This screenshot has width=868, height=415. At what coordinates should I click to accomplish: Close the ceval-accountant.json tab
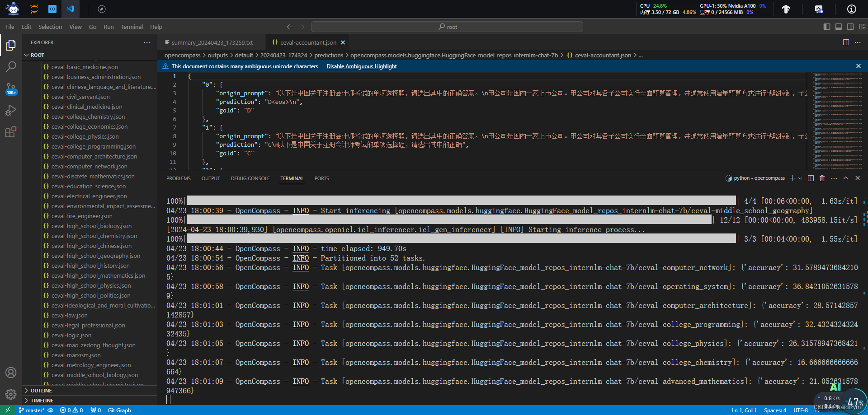tap(343, 42)
